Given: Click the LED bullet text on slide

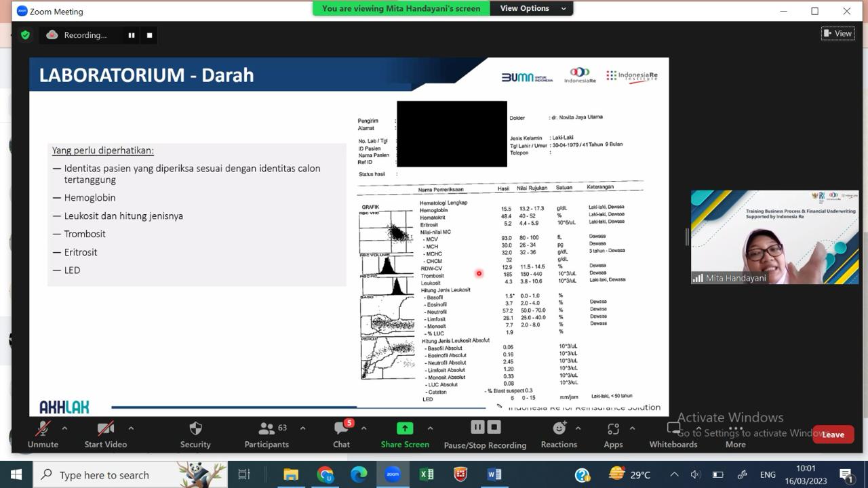Looking at the screenshot, I should [x=72, y=270].
